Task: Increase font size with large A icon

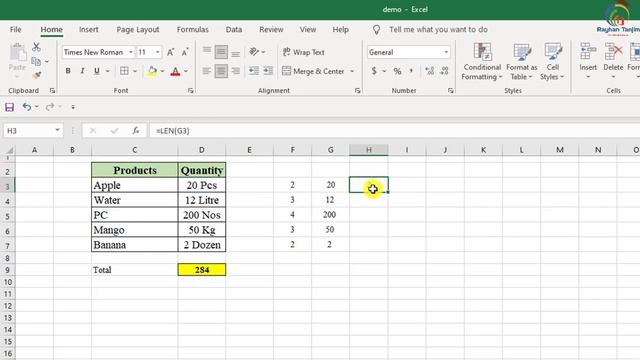Action: 171,52
